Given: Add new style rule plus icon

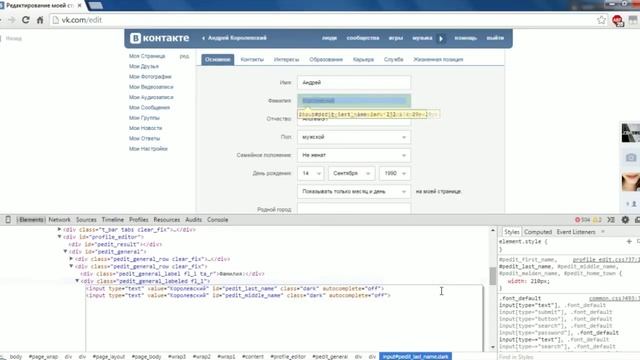Looking at the screenshot, I should [629, 242].
